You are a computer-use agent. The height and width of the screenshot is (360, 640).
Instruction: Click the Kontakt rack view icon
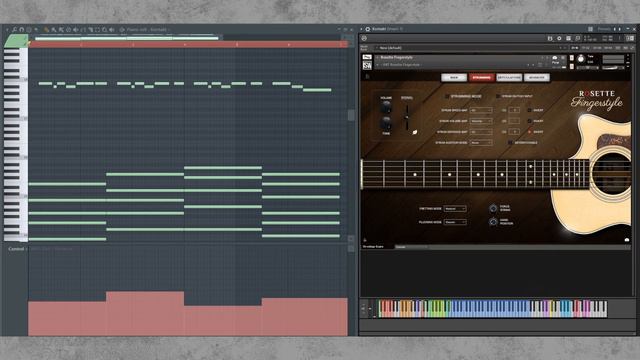click(568, 38)
